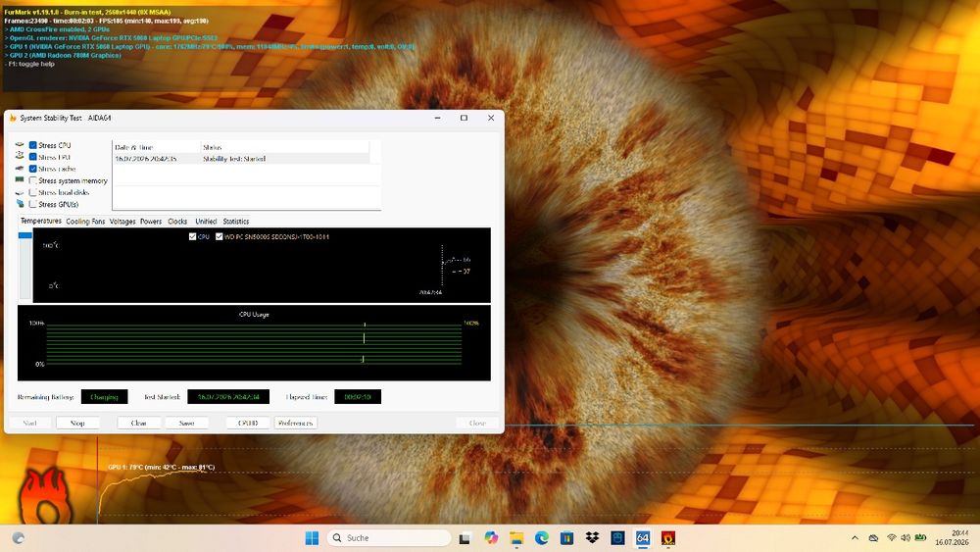Viewport: 980px width, 552px height.
Task: Switch to the Unified tab
Action: tap(206, 222)
